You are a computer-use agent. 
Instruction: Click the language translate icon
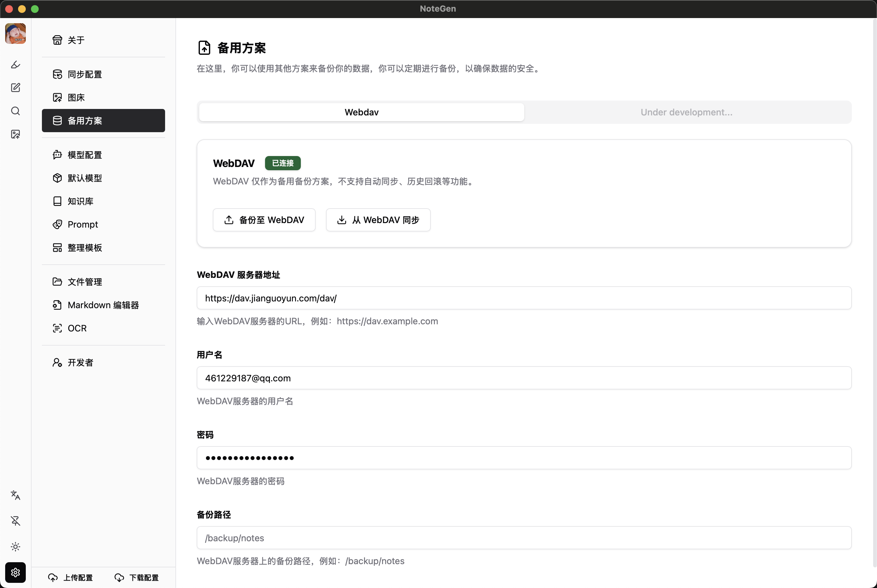point(15,495)
